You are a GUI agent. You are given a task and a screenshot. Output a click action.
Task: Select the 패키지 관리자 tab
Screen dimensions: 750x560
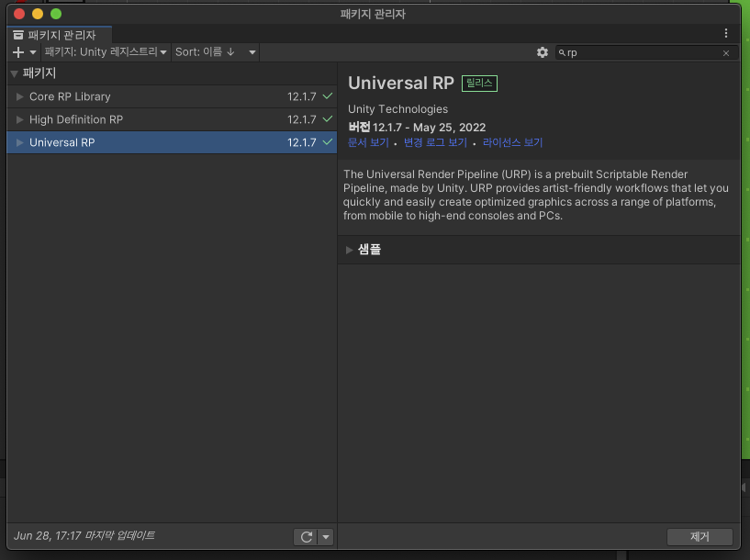[60, 35]
